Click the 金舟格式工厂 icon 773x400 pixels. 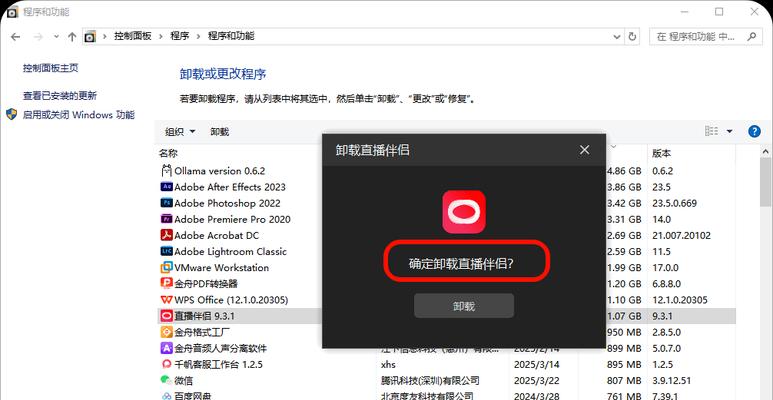(166, 332)
